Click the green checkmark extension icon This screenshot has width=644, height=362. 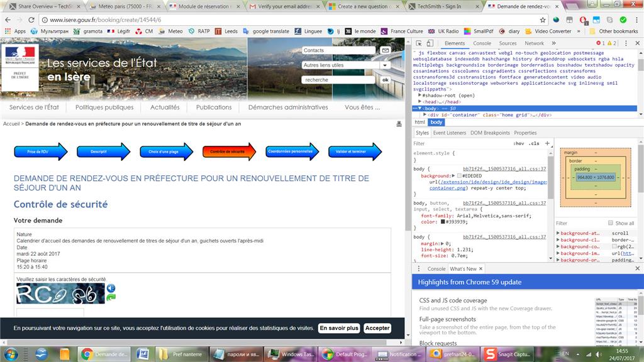pos(623,19)
